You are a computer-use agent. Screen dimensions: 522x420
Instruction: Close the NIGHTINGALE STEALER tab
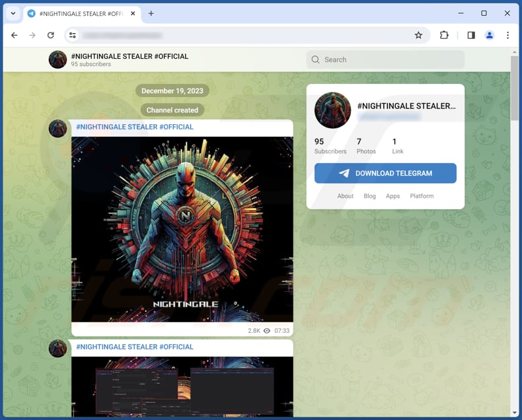(x=133, y=14)
